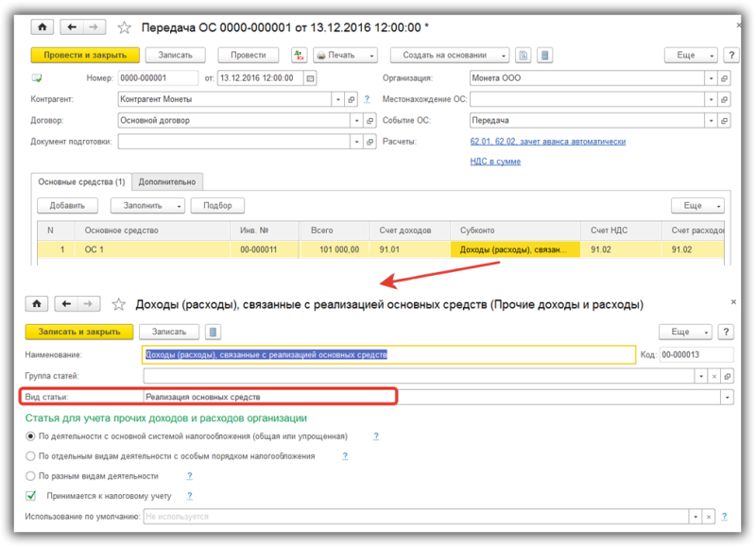The width and height of the screenshot is (756, 547).
Task: Click the Код field 00-000013
Action: pyautogui.click(x=696, y=354)
